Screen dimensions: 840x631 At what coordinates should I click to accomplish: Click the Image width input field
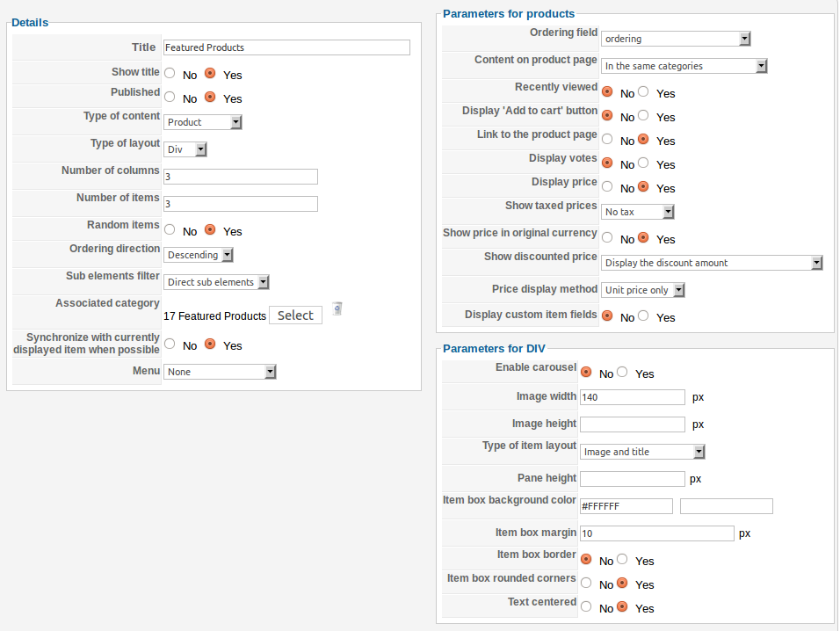point(633,397)
